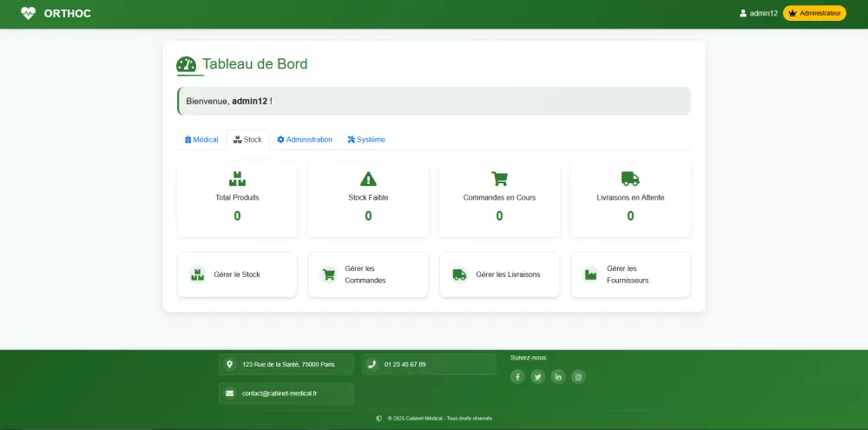868x430 pixels.
Task: Click the Livraisons en Attente truck icon
Action: 630,178
